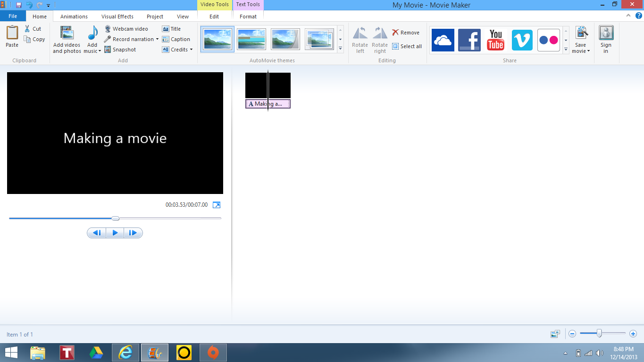The height and width of the screenshot is (362, 644).
Task: Rotate right the selected clip
Action: pyautogui.click(x=380, y=40)
